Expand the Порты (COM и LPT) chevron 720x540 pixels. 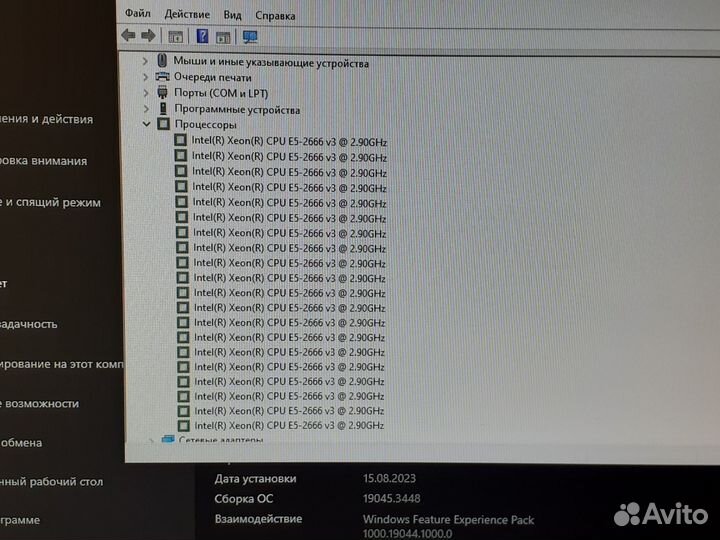tap(146, 93)
